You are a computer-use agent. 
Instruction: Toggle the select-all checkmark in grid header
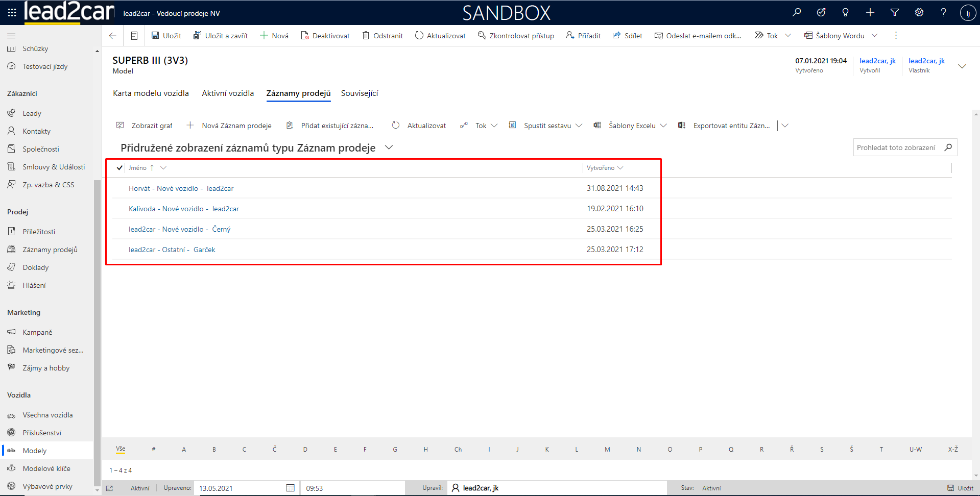point(119,168)
